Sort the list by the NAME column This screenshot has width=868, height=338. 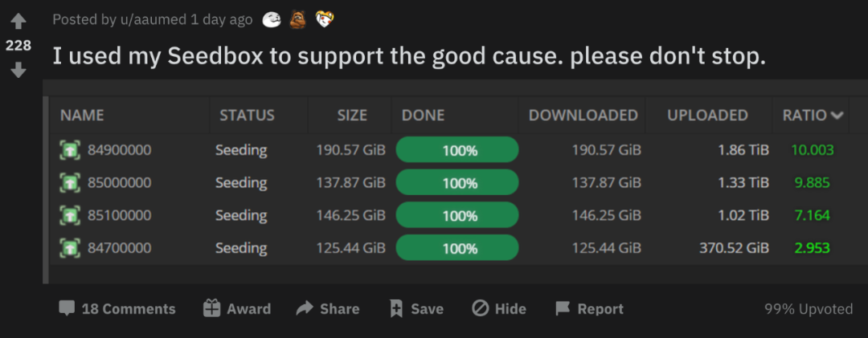tap(82, 116)
